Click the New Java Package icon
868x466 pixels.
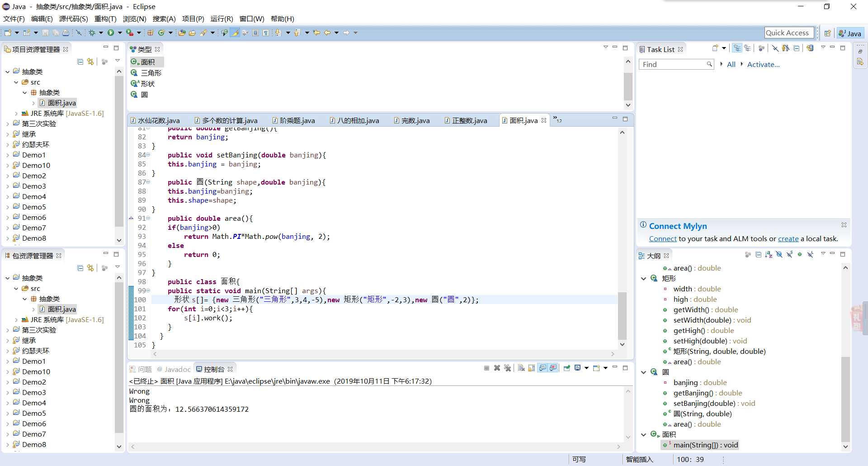150,33
